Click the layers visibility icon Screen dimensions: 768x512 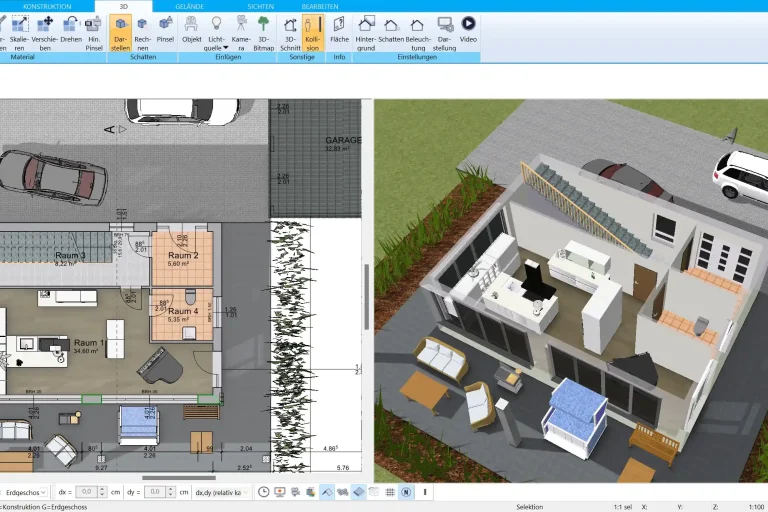pos(311,492)
